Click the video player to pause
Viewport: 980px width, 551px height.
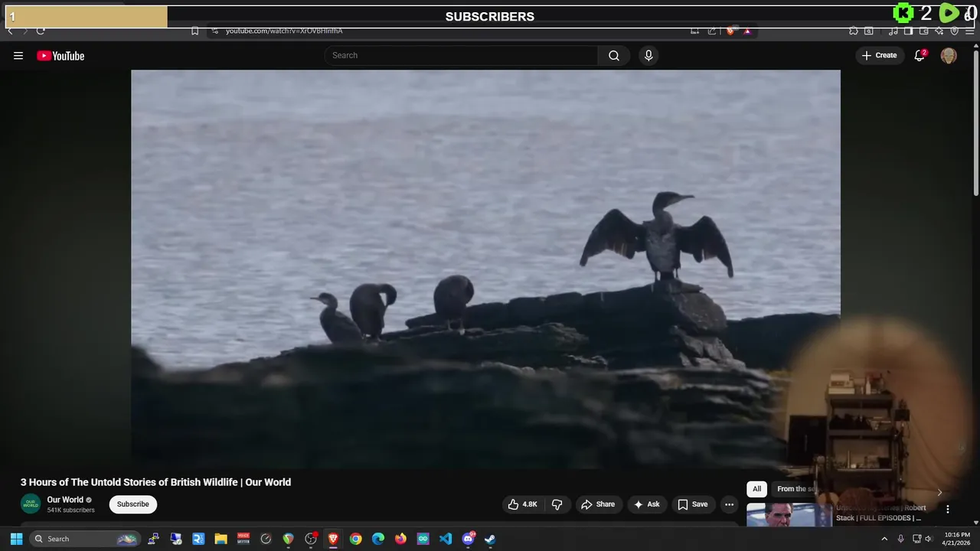(485, 269)
